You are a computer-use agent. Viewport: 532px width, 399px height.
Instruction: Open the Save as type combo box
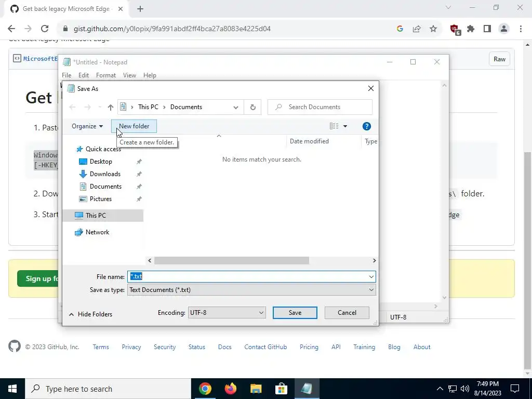point(251,290)
